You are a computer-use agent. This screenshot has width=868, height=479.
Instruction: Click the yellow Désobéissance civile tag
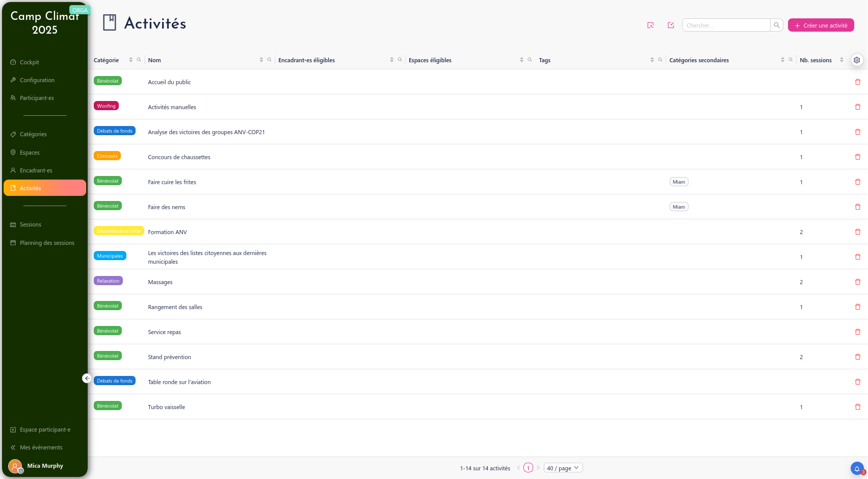[118, 231]
